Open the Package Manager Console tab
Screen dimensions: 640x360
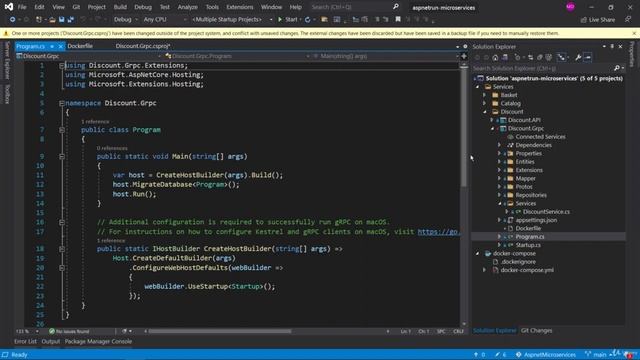98,341
